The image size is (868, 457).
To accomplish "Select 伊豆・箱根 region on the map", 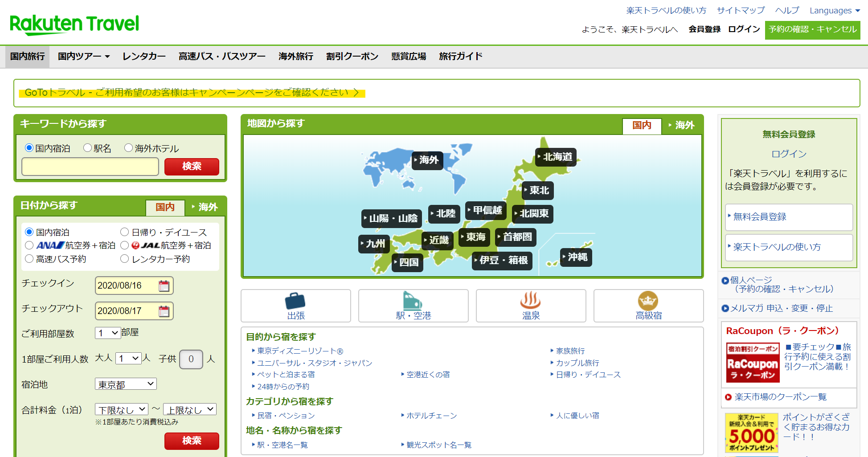I will coord(503,260).
